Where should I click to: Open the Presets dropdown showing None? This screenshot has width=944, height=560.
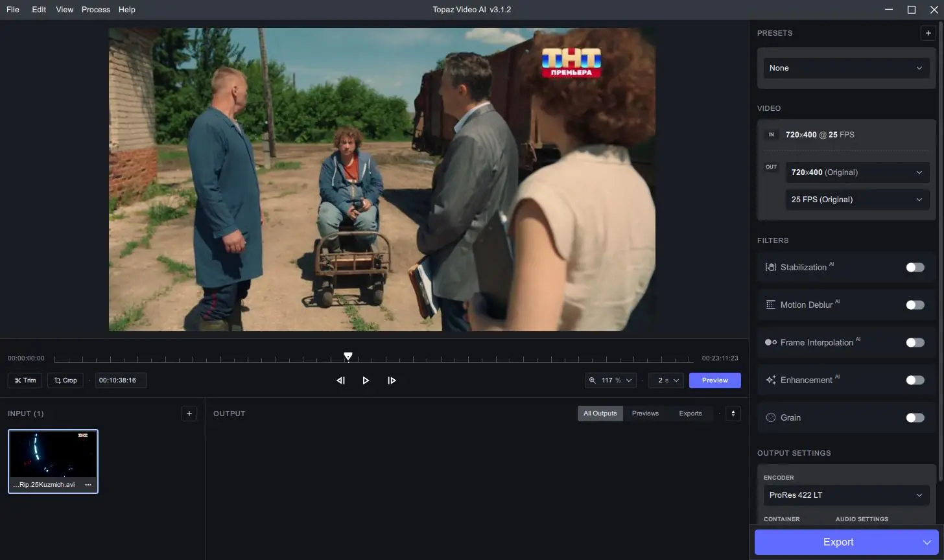(x=846, y=68)
